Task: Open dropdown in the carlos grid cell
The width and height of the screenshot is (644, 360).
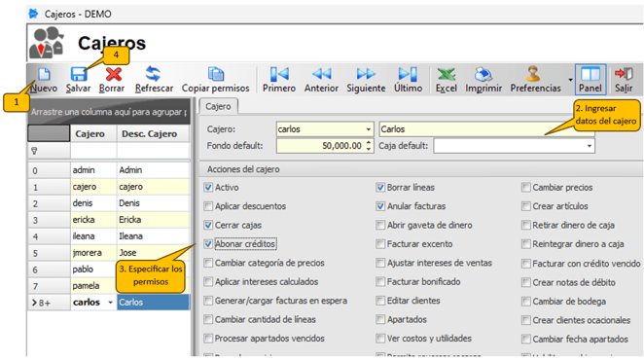Action: 111,303
